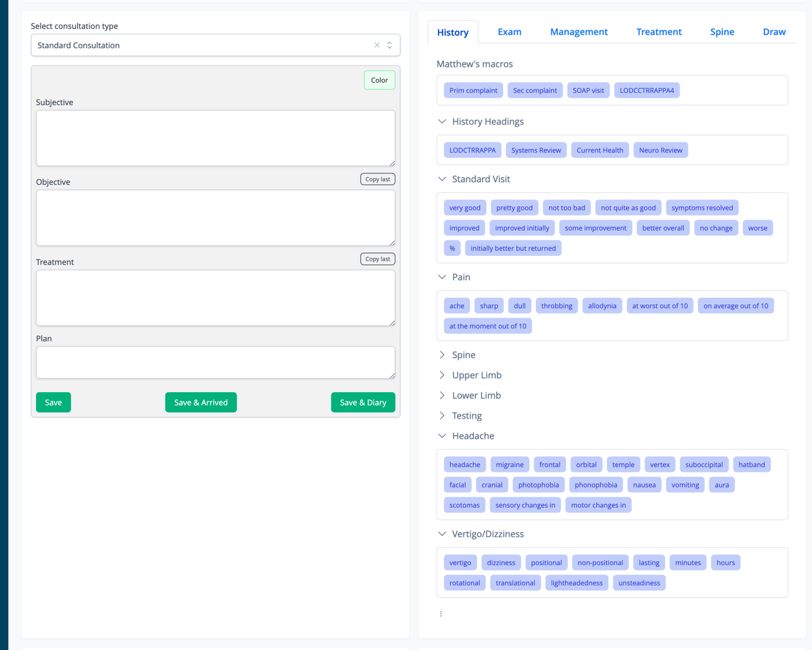Open the Draw tab
Image resolution: width=812 pixels, height=650 pixels.
774,32
